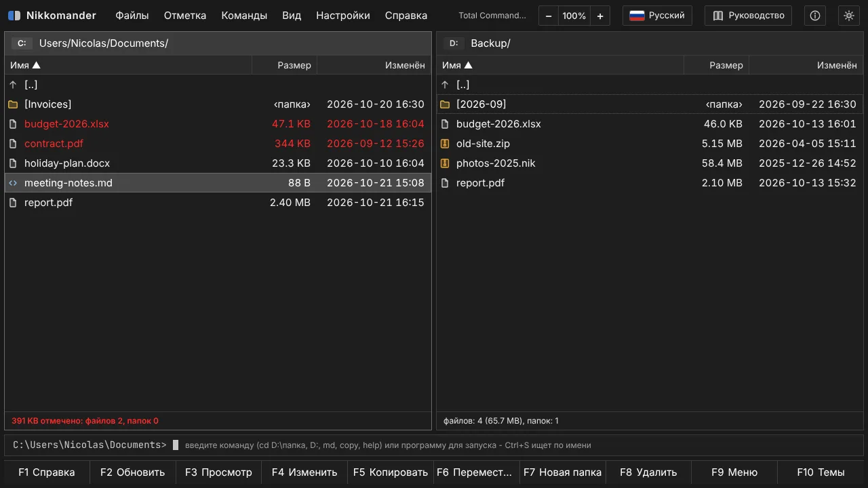868x488 pixels.
Task: Click the F3 Просмотр button
Action: point(218,472)
